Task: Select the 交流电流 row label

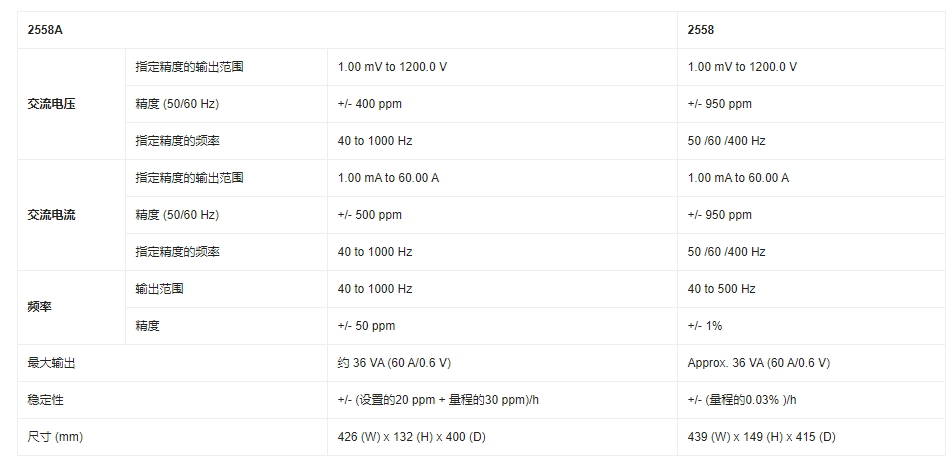Action: tap(52, 215)
